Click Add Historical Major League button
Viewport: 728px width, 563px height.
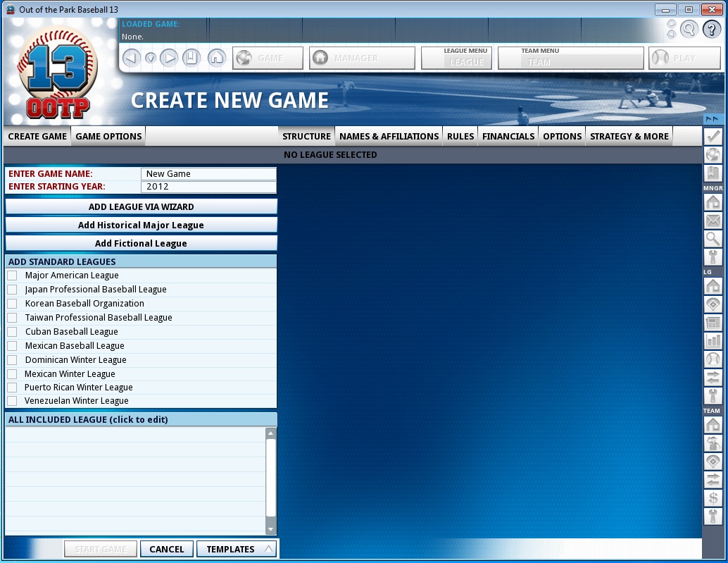click(x=141, y=225)
